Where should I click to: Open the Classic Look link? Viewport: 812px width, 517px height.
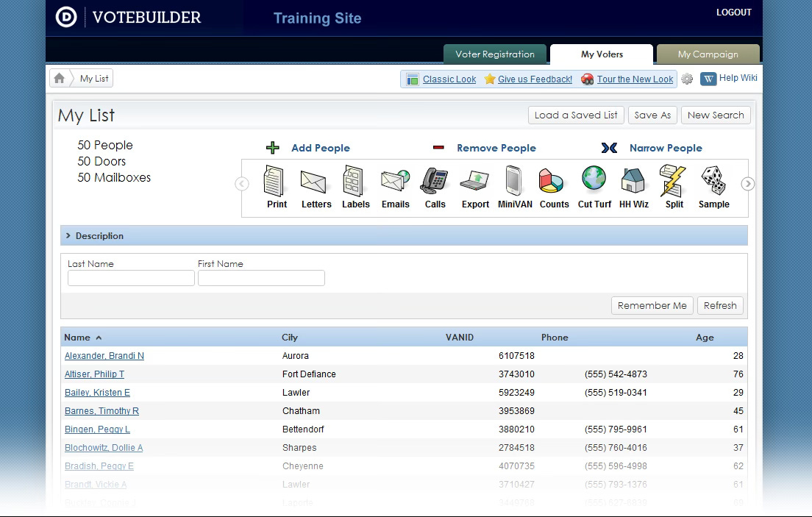tap(449, 79)
